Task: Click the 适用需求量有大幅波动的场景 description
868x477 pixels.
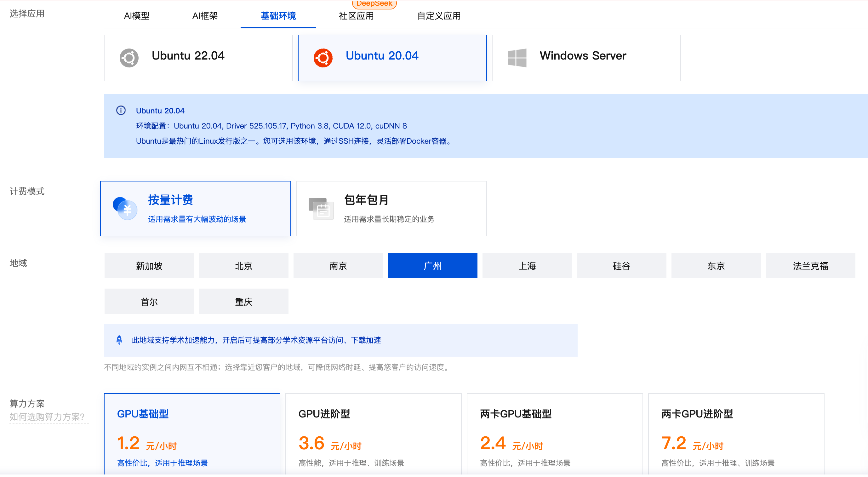Action: [x=197, y=219]
